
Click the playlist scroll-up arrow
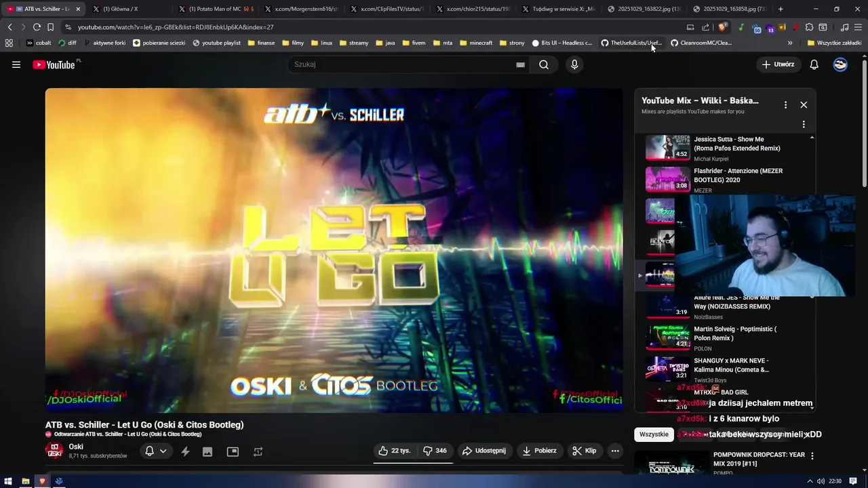pos(812,138)
